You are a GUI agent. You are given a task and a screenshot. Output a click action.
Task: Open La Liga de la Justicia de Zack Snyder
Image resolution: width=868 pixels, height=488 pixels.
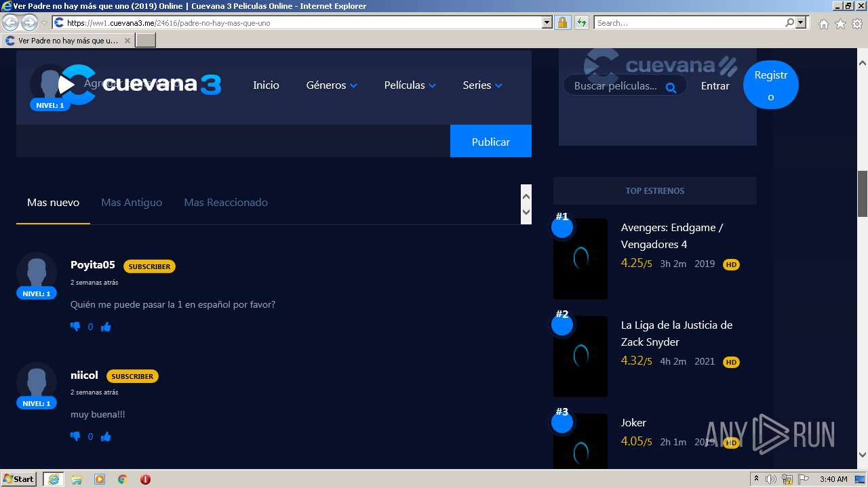click(677, 333)
